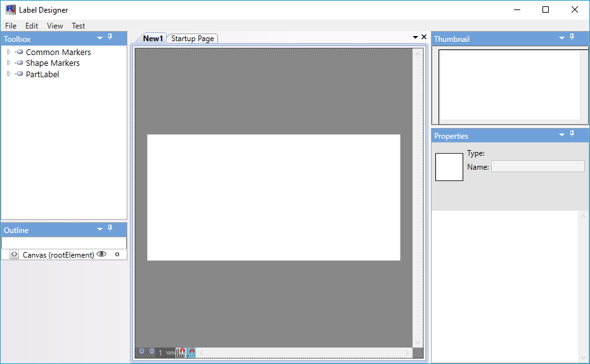
Task: Select Shape Markers in the Toolbox
Action: pyautogui.click(x=53, y=63)
